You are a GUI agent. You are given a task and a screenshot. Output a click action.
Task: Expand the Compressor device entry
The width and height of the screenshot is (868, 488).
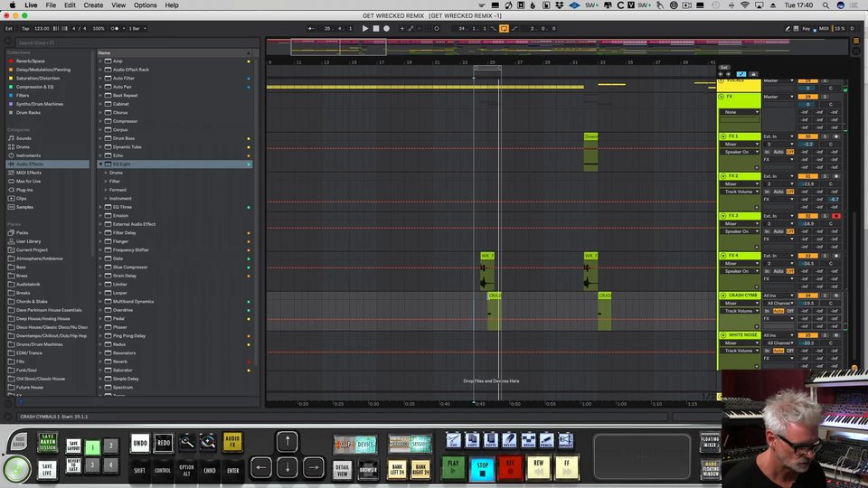(100, 121)
